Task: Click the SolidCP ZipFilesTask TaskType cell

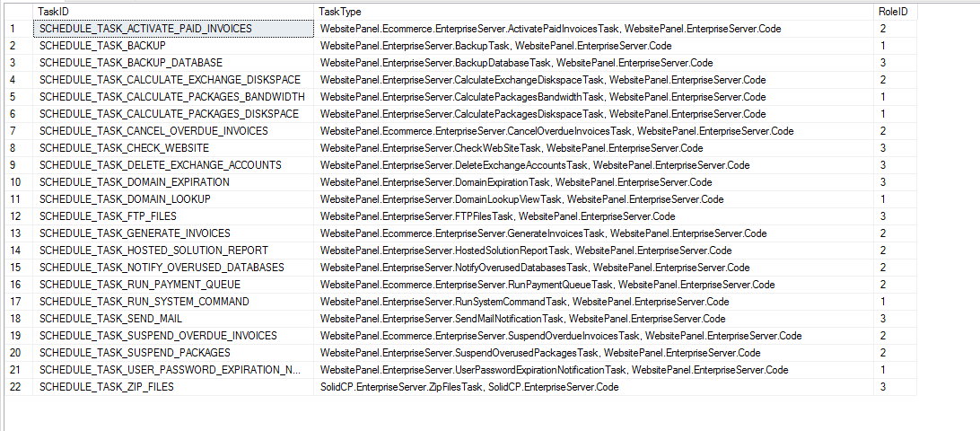Action: tap(594, 387)
